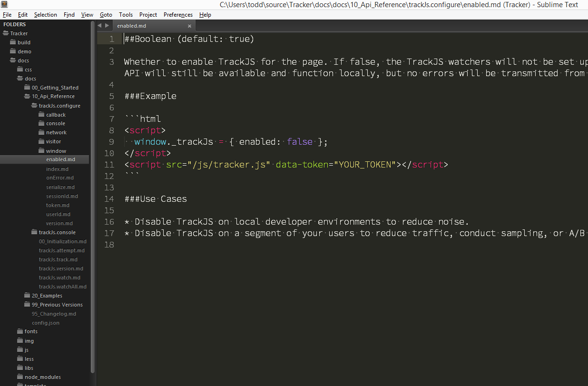Go to next tab with right arrow
588x386 pixels.
[x=108, y=26]
